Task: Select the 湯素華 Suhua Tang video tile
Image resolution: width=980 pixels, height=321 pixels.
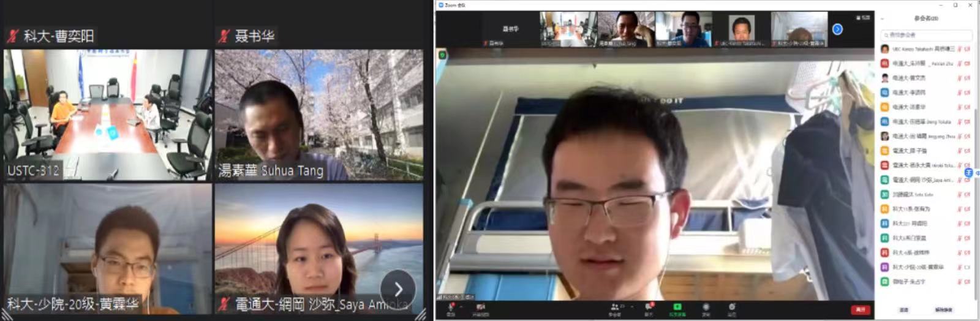Action: coord(318,115)
